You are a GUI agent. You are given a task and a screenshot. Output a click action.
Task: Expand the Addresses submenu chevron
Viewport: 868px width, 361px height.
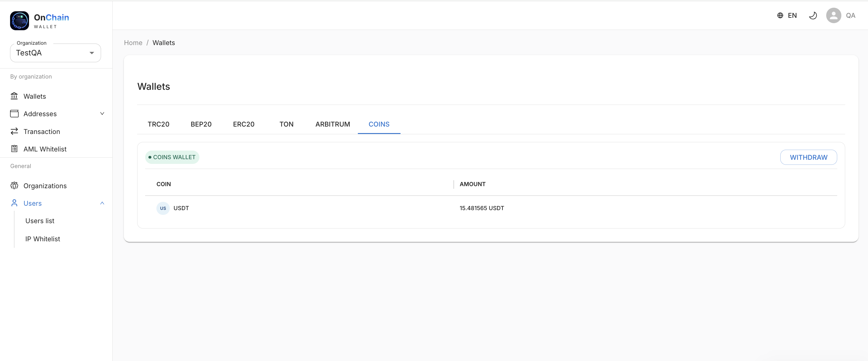(x=102, y=114)
